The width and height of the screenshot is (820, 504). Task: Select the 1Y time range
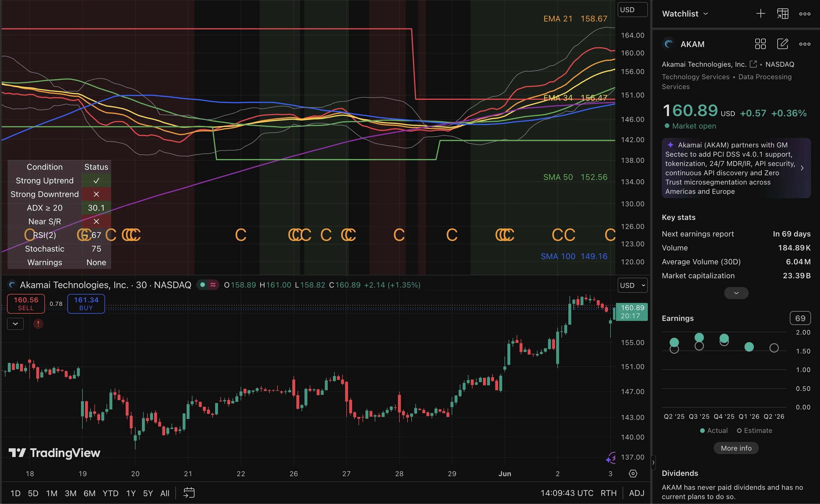pos(131,493)
